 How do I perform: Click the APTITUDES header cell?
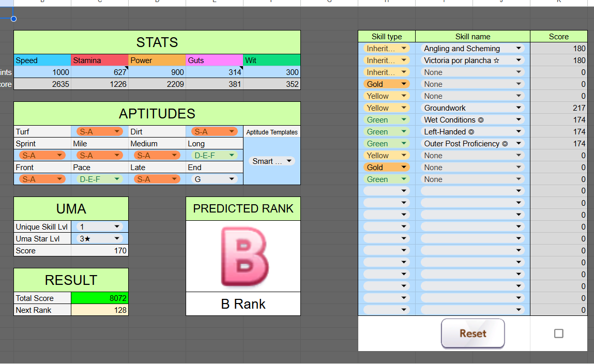157,114
